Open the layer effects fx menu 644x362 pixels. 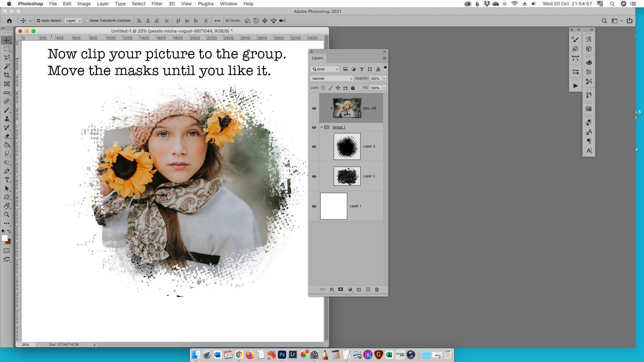[x=332, y=290]
